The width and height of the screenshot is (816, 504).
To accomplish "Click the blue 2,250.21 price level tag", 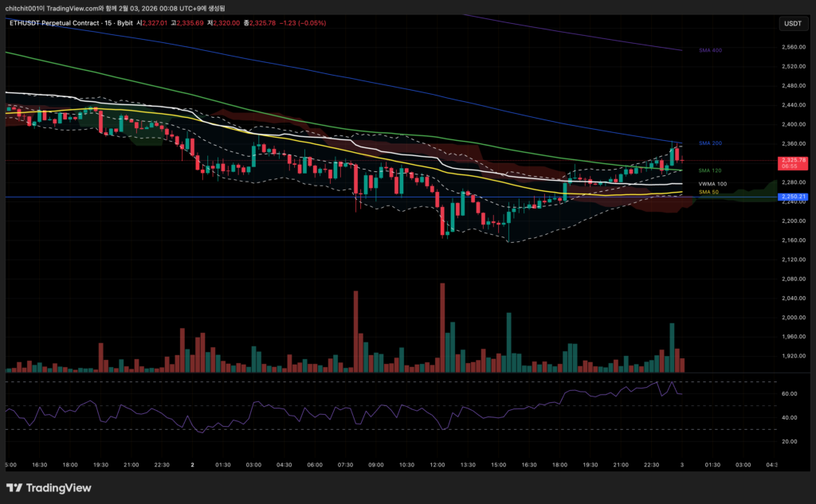I will click(792, 197).
